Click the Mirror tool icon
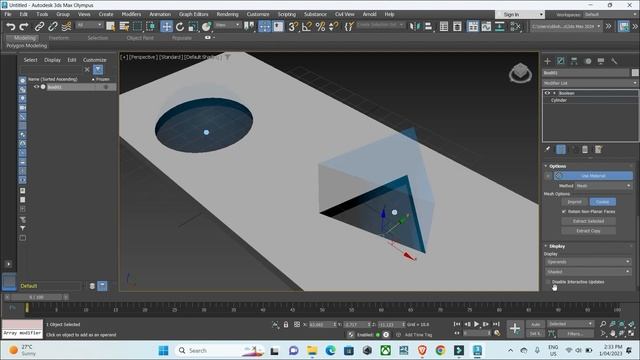Image resolution: width=640 pixels, height=360 pixels. tap(415, 27)
